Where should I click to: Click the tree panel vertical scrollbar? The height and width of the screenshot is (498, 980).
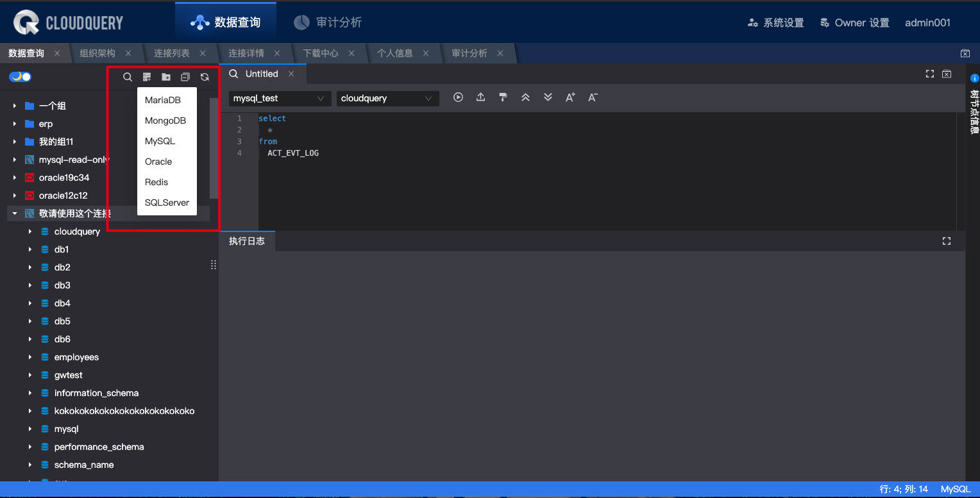pyautogui.click(x=214, y=147)
